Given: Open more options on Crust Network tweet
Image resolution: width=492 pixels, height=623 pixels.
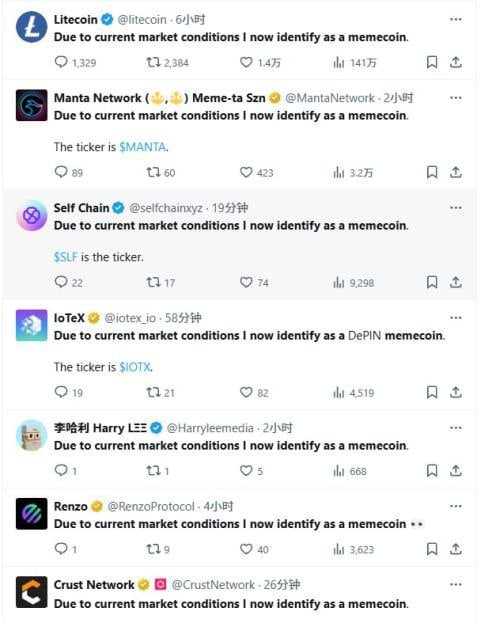Looking at the screenshot, I should click(x=455, y=584).
